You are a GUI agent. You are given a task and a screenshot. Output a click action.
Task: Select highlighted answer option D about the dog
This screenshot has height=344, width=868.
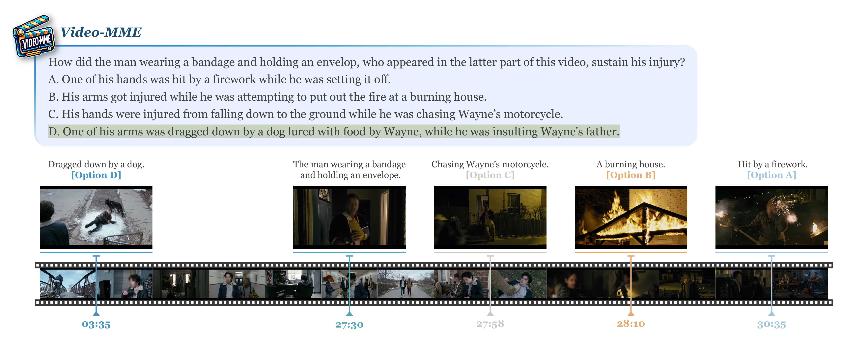pos(334,132)
